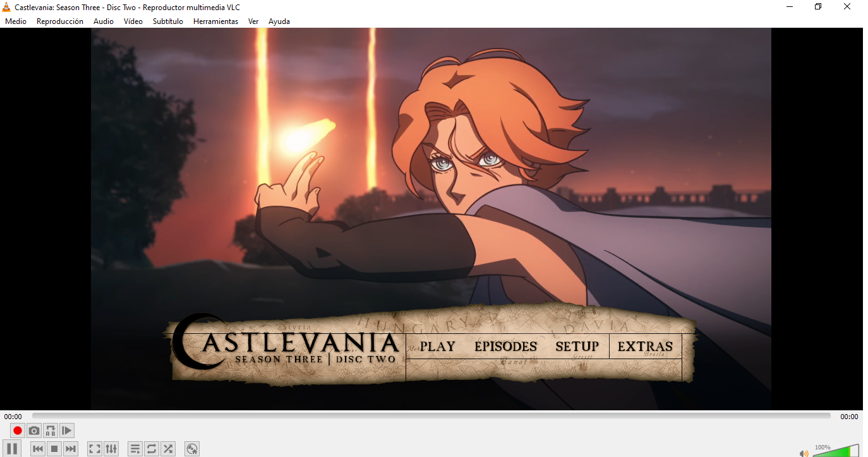Toggle the A-B loop button
The height and width of the screenshot is (457, 868).
[51, 430]
